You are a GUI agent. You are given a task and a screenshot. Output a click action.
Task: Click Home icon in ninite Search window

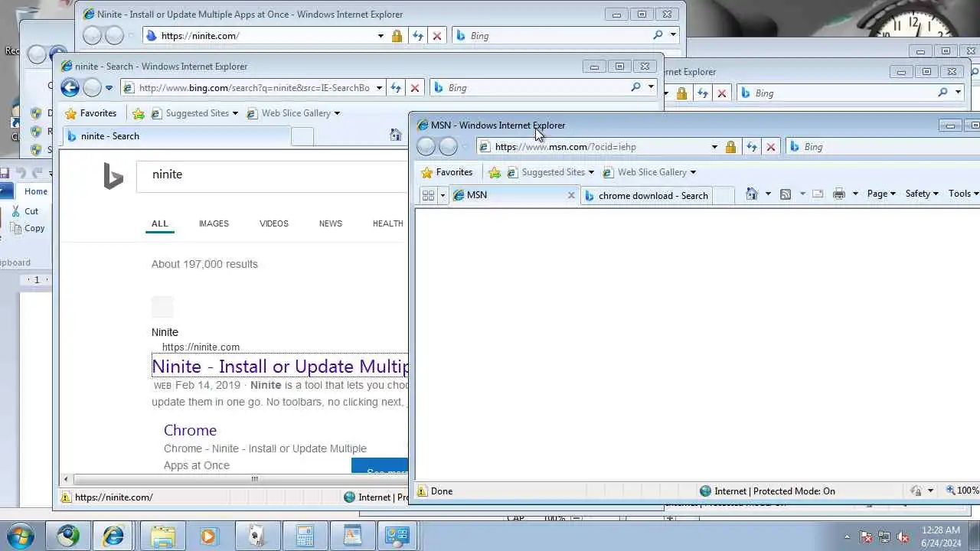coord(396,135)
